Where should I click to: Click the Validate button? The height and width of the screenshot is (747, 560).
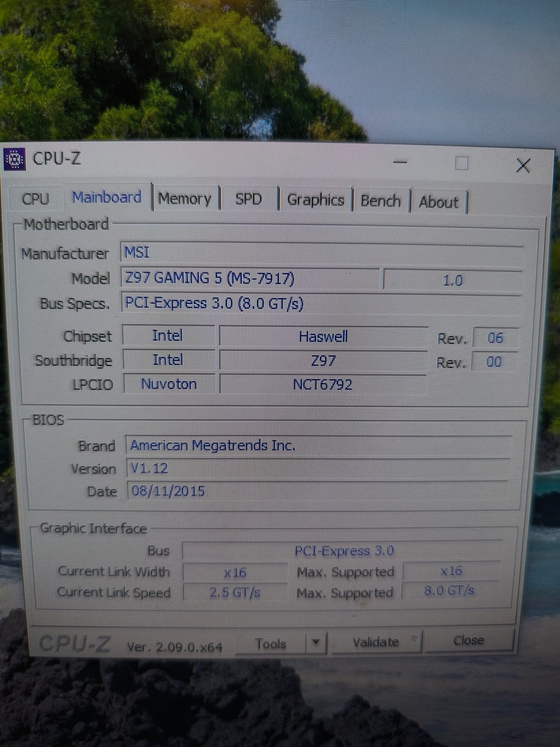pyautogui.click(x=376, y=642)
